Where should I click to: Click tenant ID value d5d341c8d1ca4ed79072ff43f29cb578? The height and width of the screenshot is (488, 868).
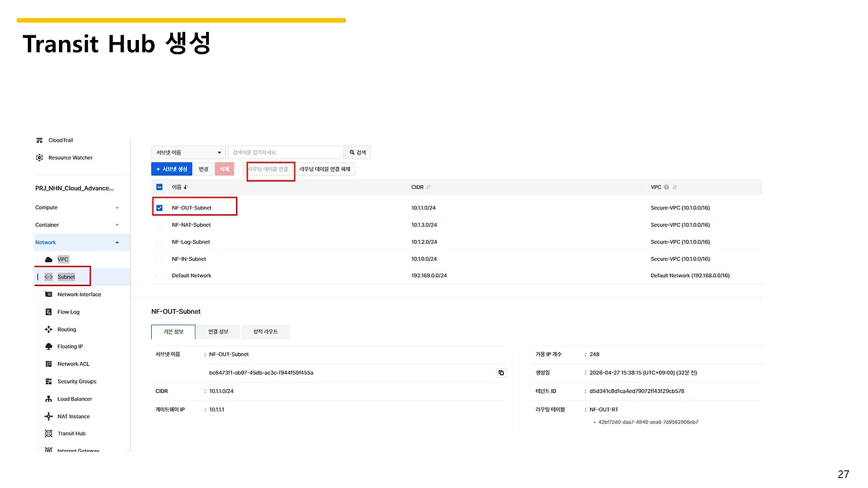pos(637,391)
